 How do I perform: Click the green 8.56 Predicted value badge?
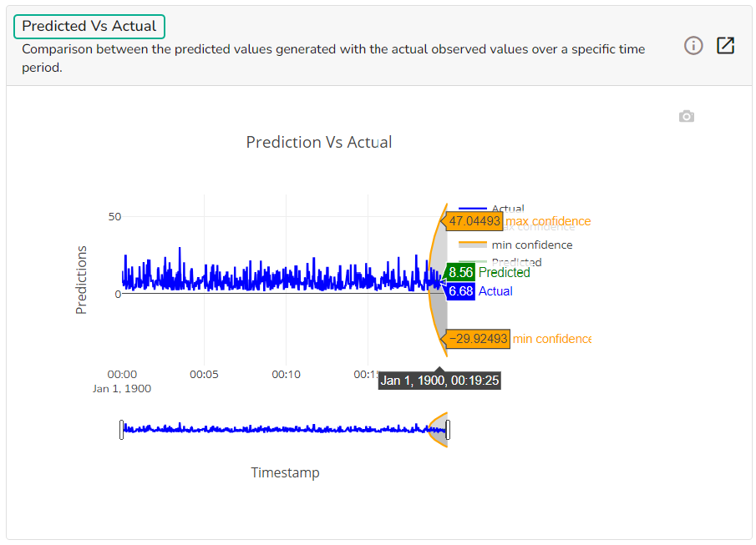click(460, 272)
